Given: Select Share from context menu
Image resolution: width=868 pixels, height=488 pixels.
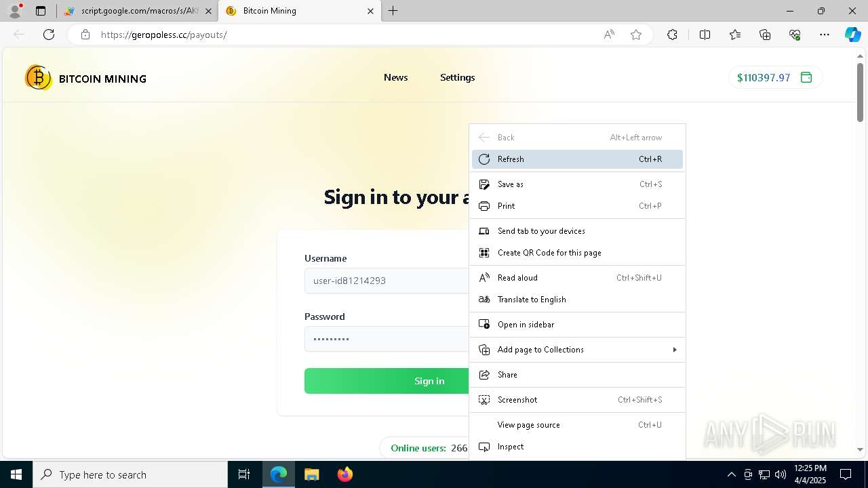Looking at the screenshot, I should coord(577,375).
